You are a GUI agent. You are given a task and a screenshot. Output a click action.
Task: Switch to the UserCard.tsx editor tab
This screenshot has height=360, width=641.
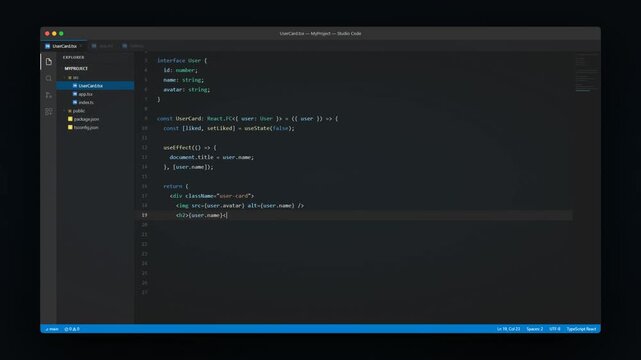point(64,46)
